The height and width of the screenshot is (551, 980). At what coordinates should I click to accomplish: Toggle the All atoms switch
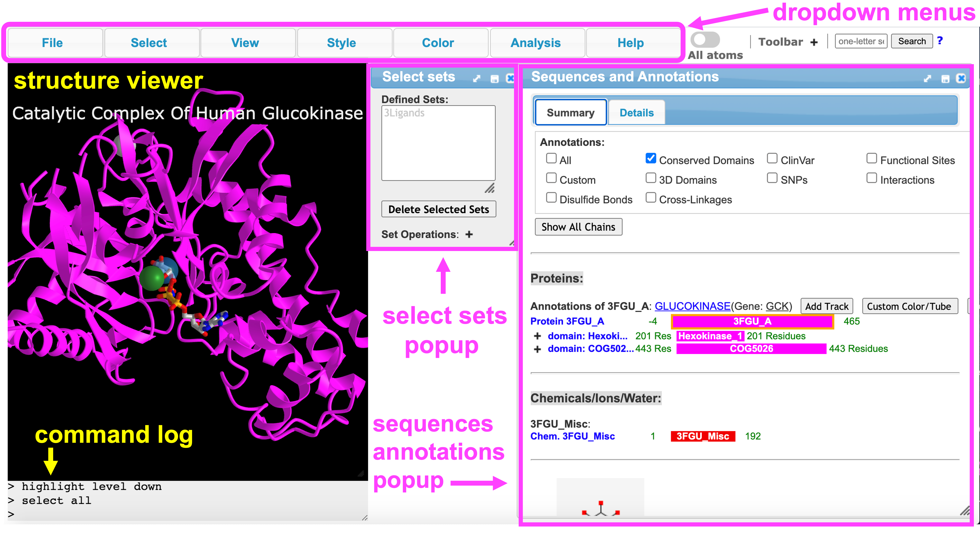(x=705, y=39)
